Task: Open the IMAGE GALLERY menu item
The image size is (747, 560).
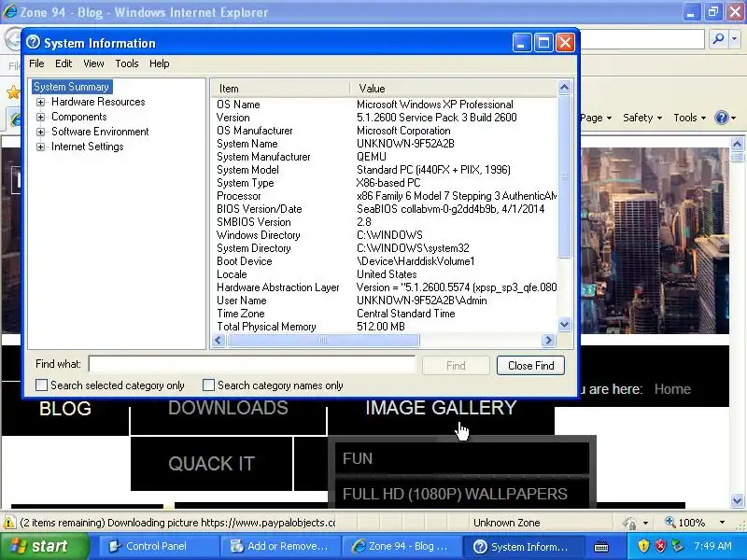Action: [x=441, y=408]
